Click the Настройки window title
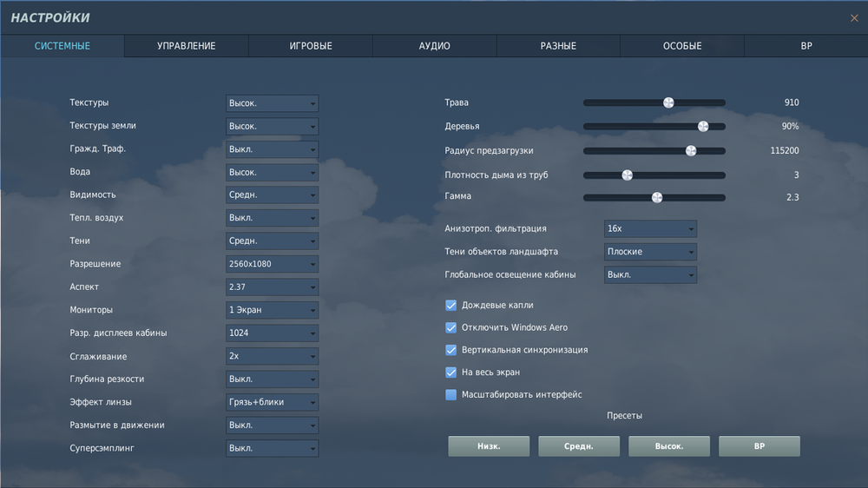The image size is (868, 488). pyautogui.click(x=50, y=17)
